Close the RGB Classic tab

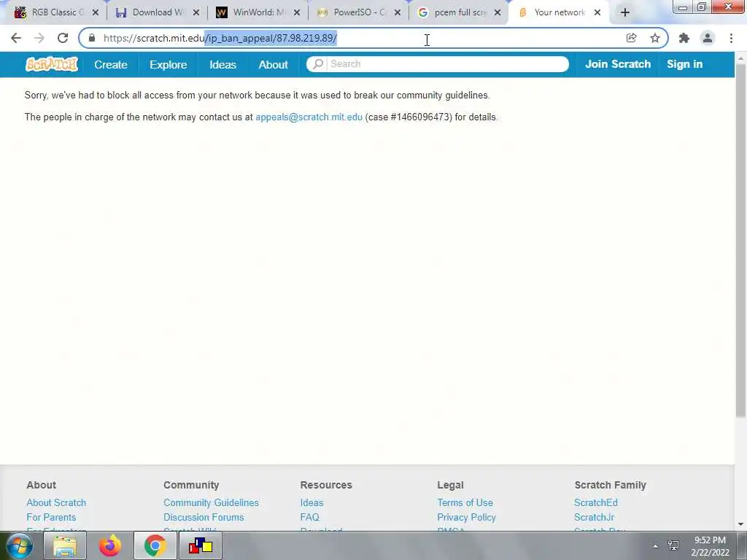96,13
